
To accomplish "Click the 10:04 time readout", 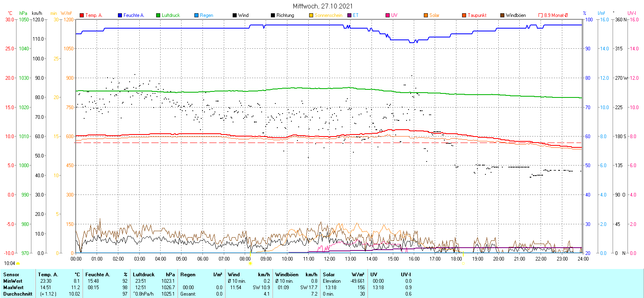I will 10,263.
